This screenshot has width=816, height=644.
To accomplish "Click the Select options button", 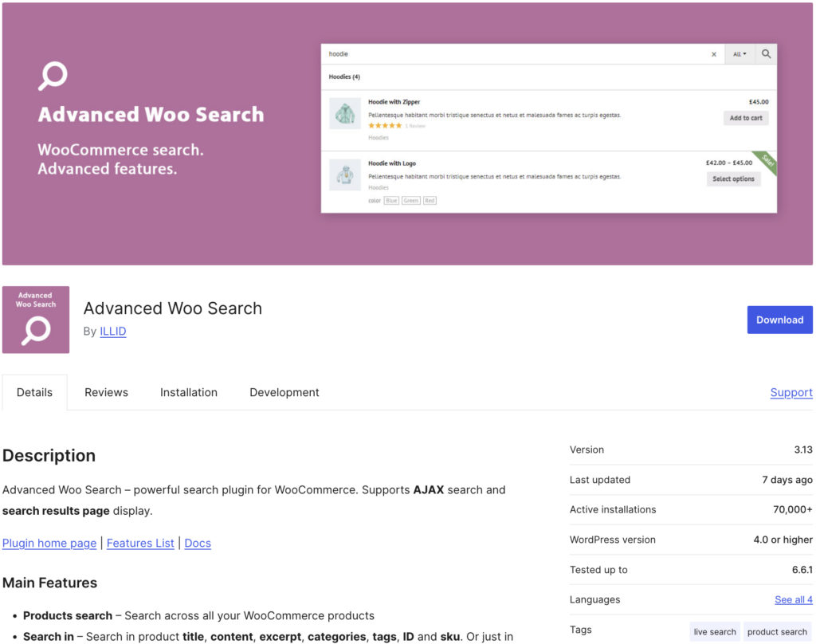I will (x=733, y=179).
